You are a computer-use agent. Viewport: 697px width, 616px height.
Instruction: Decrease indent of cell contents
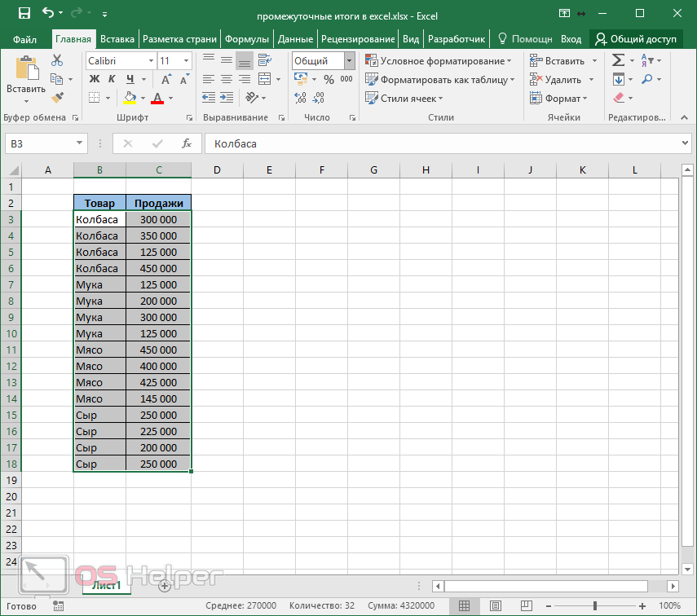click(x=209, y=97)
